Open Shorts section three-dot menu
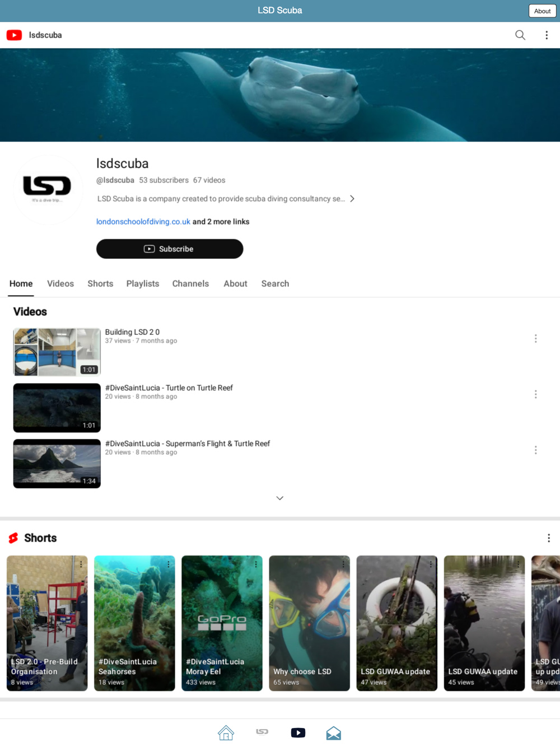The image size is (560, 747). coord(549,538)
